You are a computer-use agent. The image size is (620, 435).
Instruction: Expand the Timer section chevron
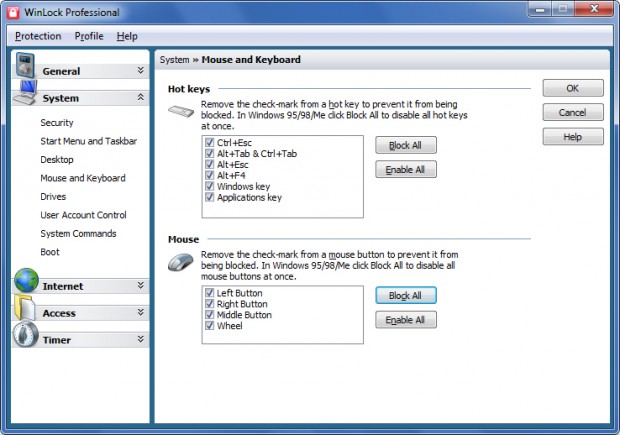pyautogui.click(x=140, y=339)
